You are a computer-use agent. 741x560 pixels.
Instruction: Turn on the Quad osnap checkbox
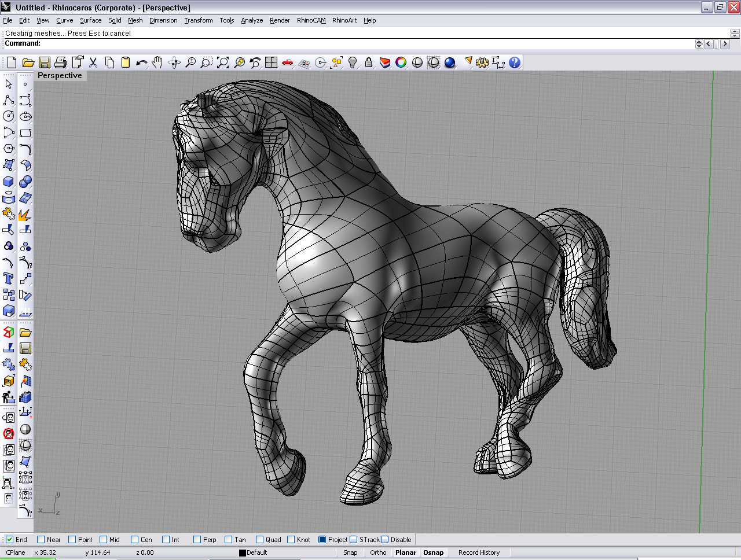click(x=260, y=540)
